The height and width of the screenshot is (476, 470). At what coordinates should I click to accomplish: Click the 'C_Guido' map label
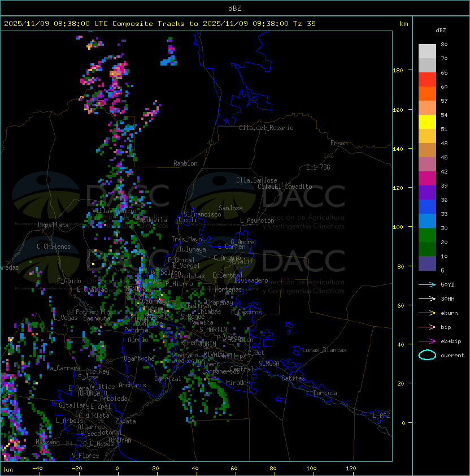69,281
